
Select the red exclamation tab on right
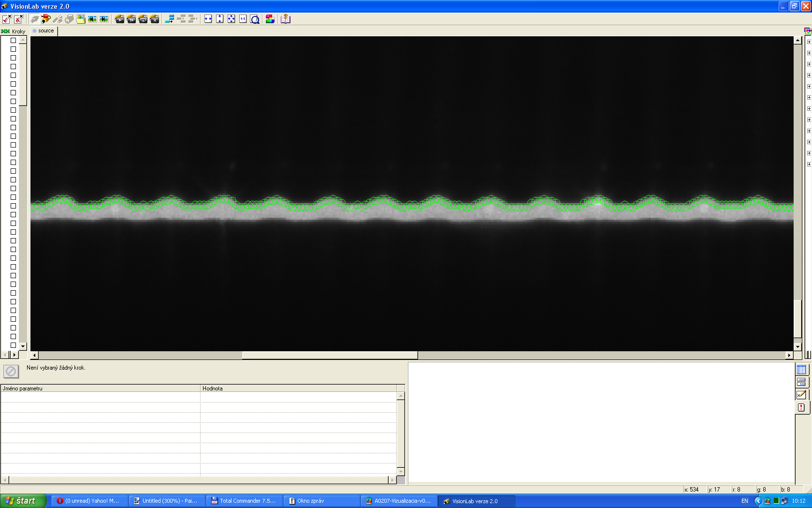click(801, 407)
